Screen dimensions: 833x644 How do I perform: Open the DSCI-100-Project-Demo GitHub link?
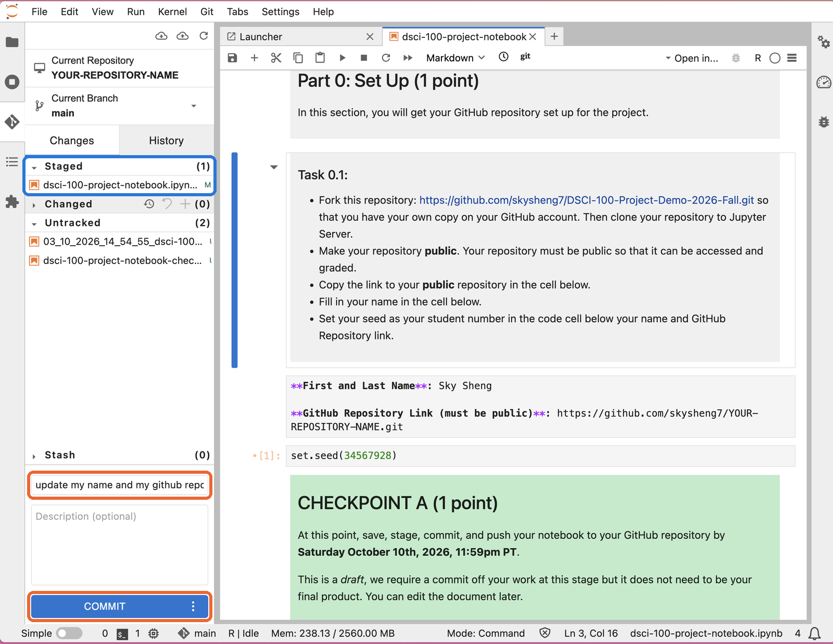point(587,200)
